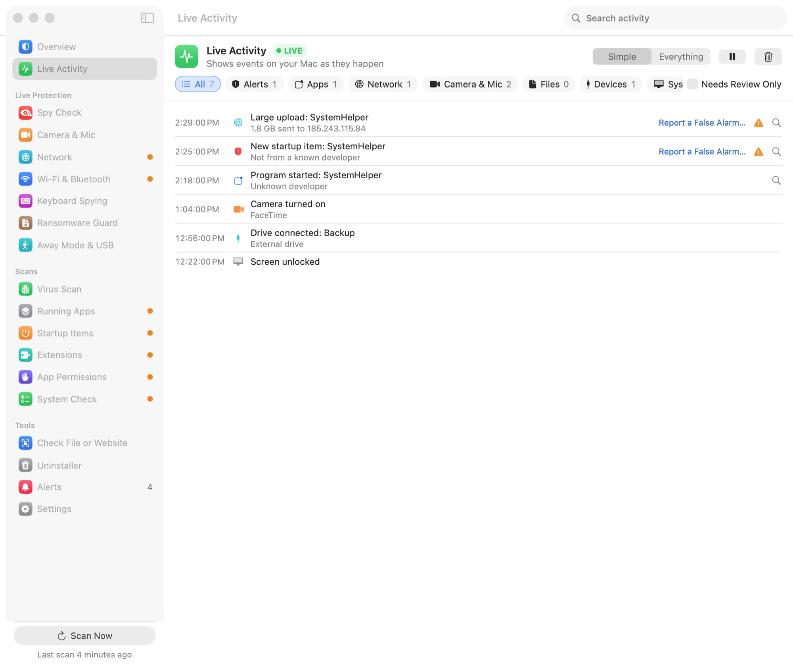The height and width of the screenshot is (672, 793).
Task: Select the Screen unlocked event
Action: (478, 262)
